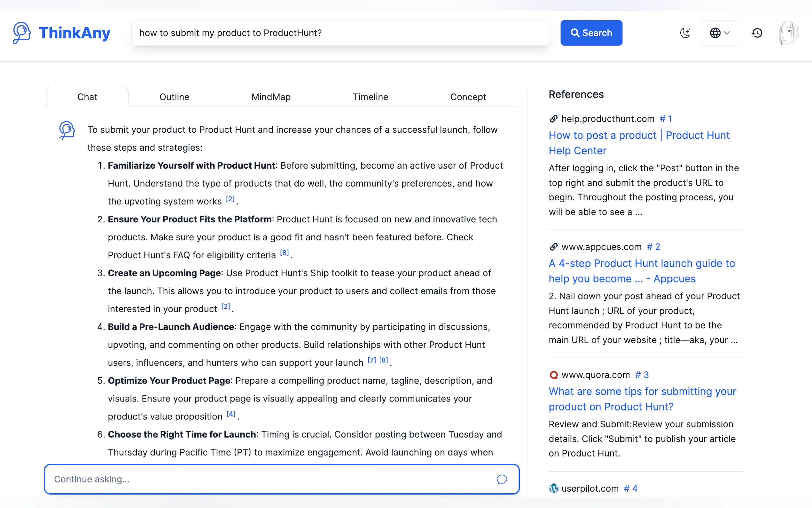Image resolution: width=812 pixels, height=508 pixels.
Task: Click the ThinkAny logo icon
Action: (x=22, y=33)
